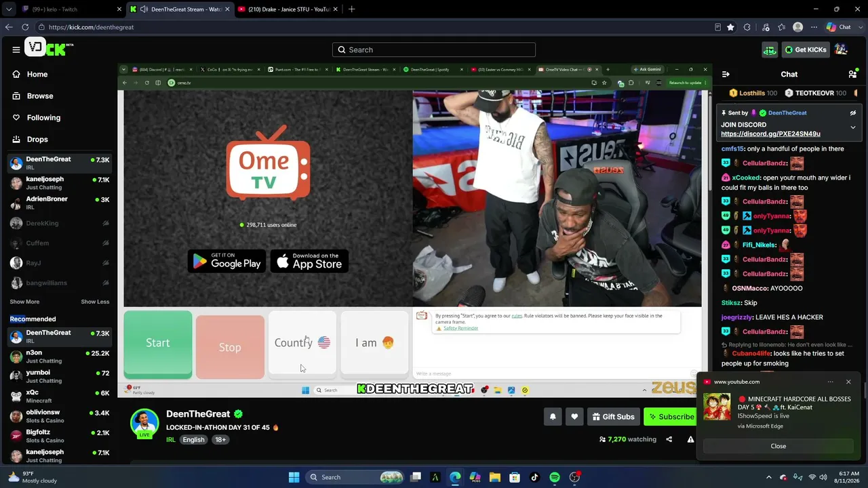Viewport: 868px width, 488px height.
Task: Open DeenTheGreat's live profile avatar
Action: coord(144,423)
